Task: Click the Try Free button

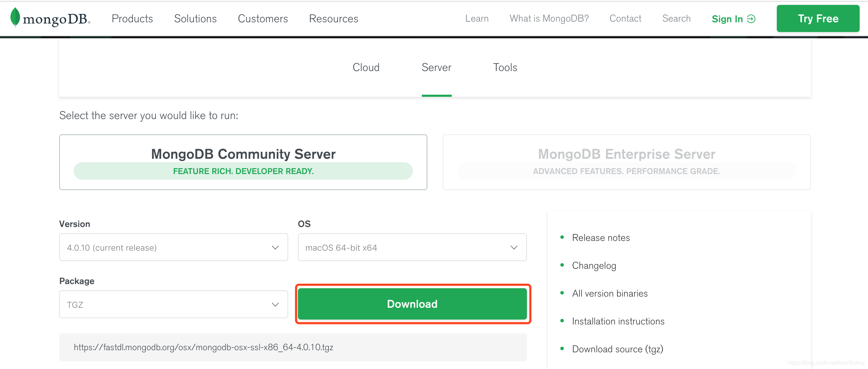Action: click(818, 18)
